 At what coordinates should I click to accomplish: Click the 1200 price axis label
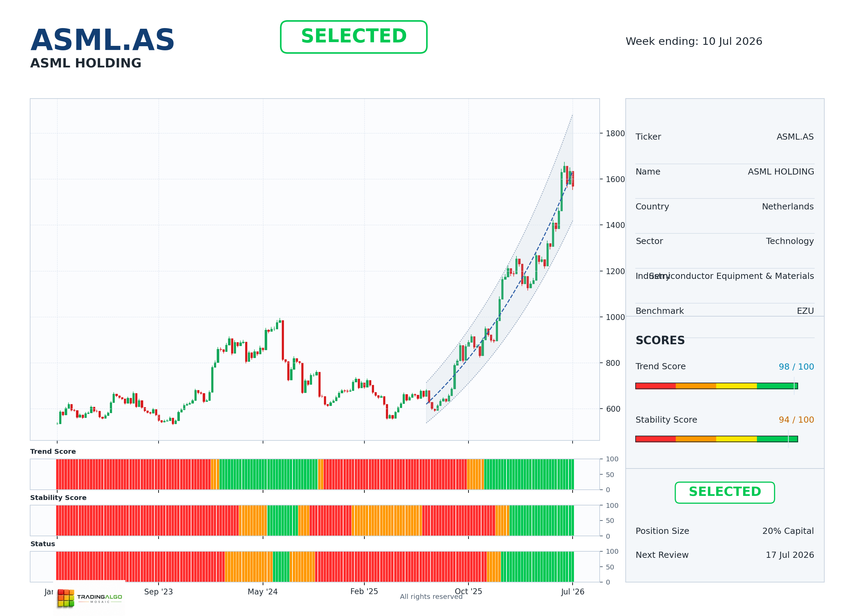(615, 272)
